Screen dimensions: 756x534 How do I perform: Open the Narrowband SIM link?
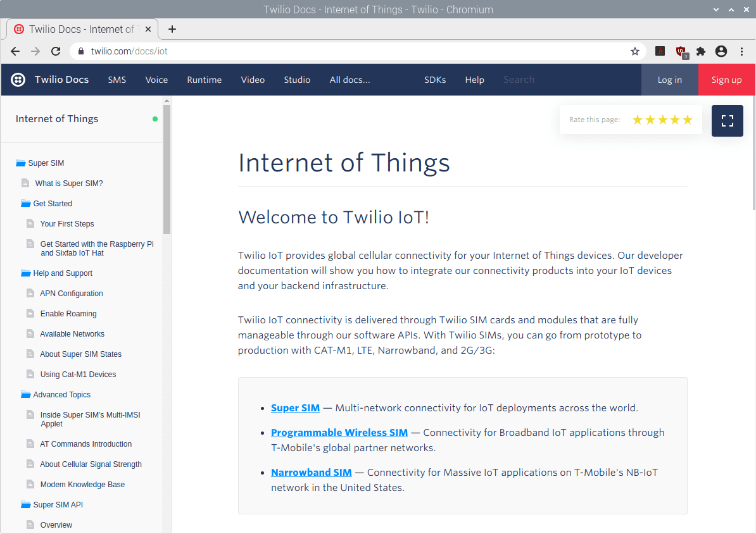311,472
